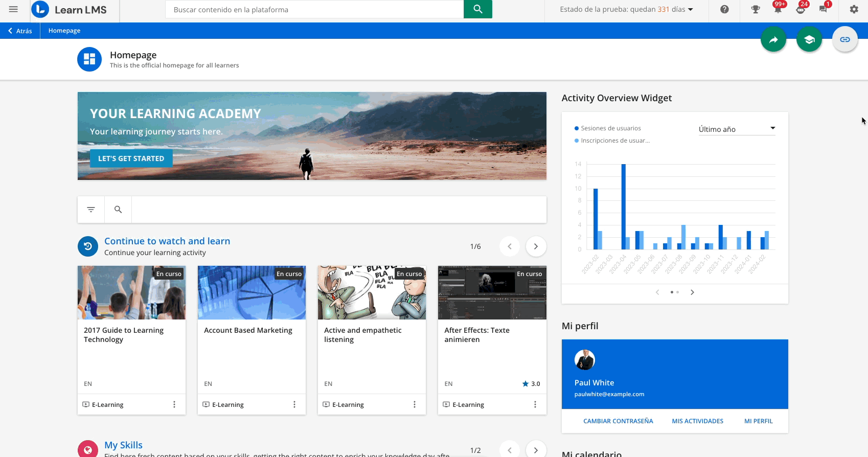The width and height of the screenshot is (868, 457).
Task: Click the LET'S GET STARTED button
Action: point(131,158)
